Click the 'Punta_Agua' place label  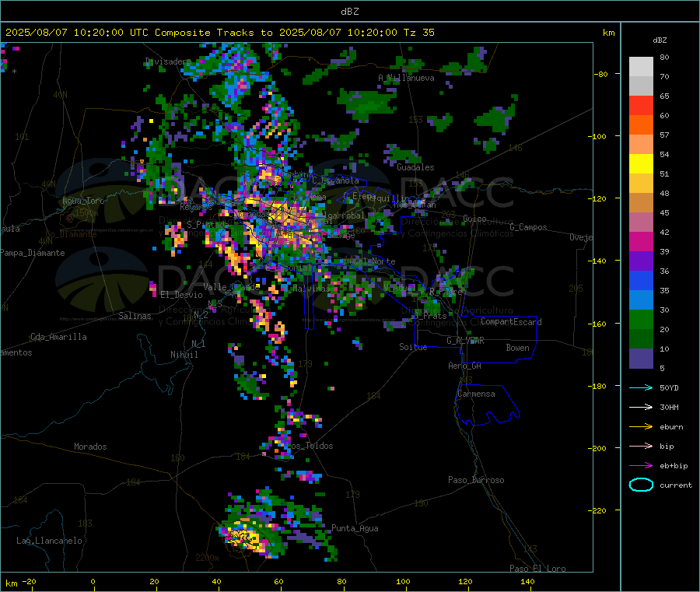[355, 528]
